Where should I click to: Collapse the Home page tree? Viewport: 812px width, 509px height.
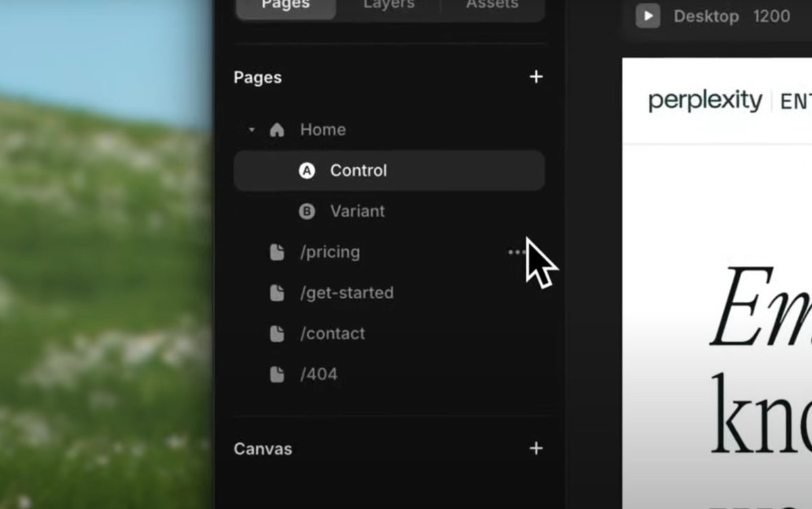251,129
